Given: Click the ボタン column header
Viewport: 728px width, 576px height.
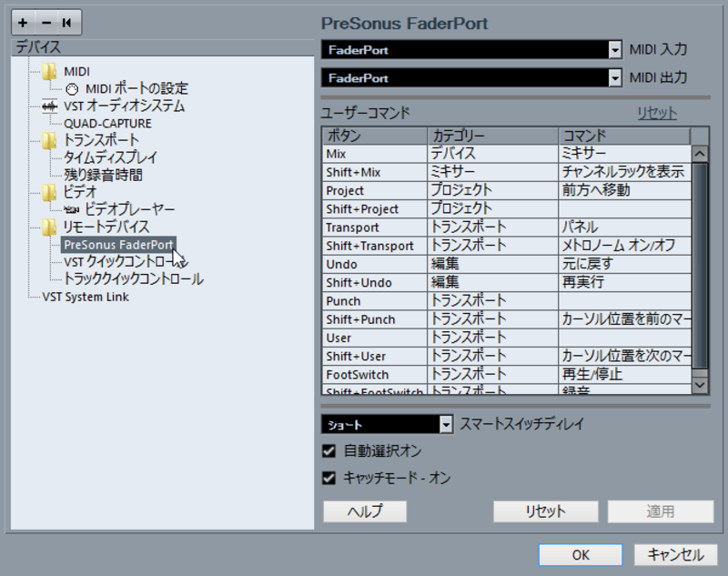Looking at the screenshot, I should (375, 136).
